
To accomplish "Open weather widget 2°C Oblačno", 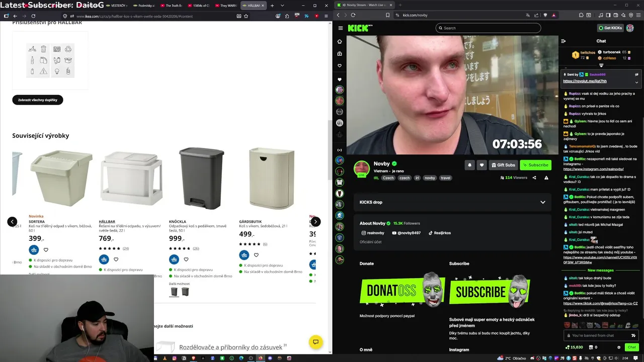I will (x=512, y=358).
